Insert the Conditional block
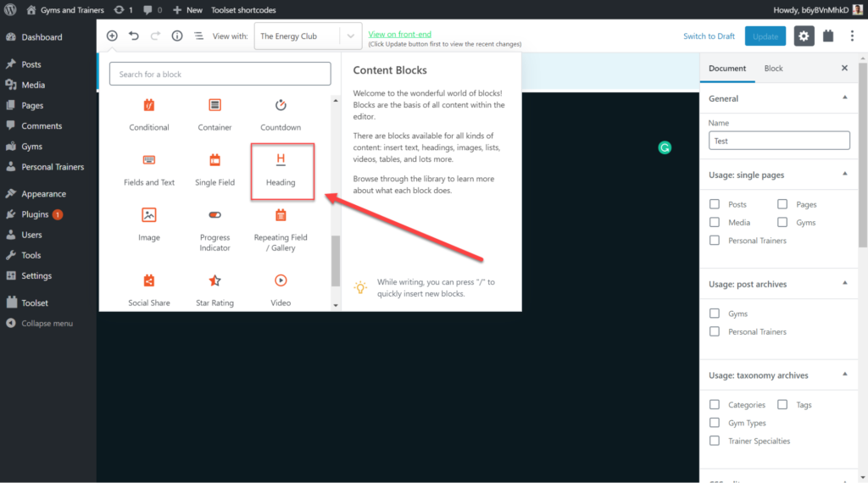The width and height of the screenshot is (868, 483). (149, 115)
